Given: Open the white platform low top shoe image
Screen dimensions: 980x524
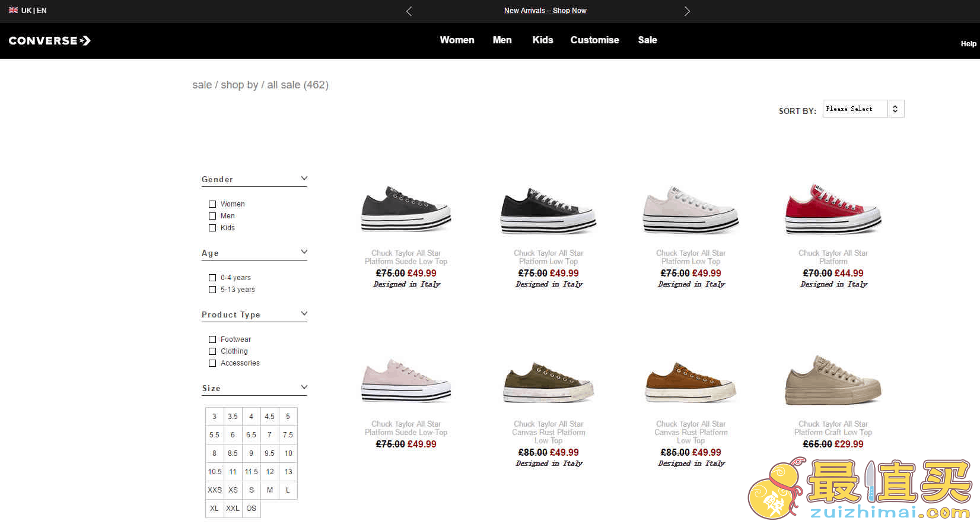Looking at the screenshot, I should [x=691, y=209].
